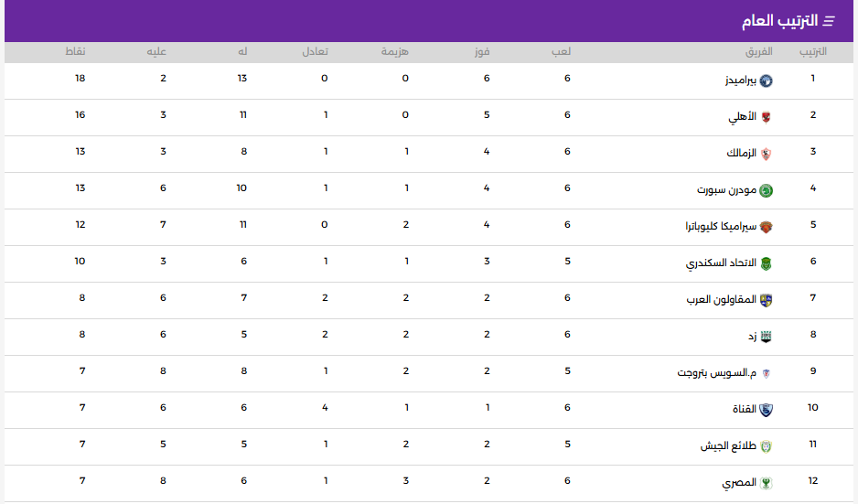Viewport: 858px width, 504px height.
Task: Click the Zamalek club crest icon
Action: pos(767,155)
